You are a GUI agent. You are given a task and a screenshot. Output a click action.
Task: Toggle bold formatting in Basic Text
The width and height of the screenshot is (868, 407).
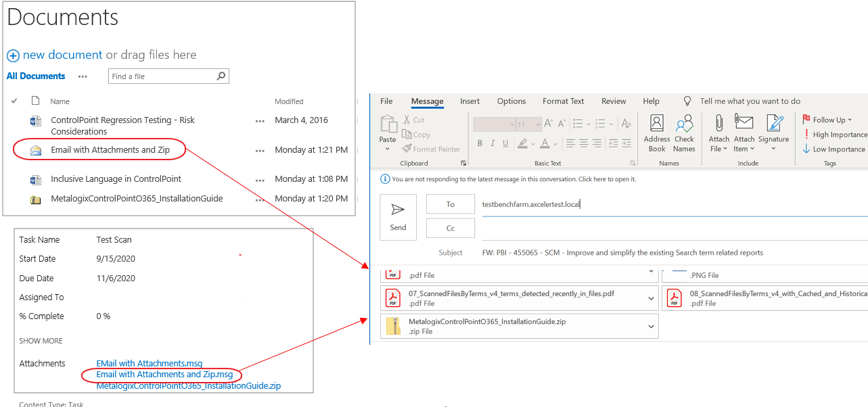480,144
